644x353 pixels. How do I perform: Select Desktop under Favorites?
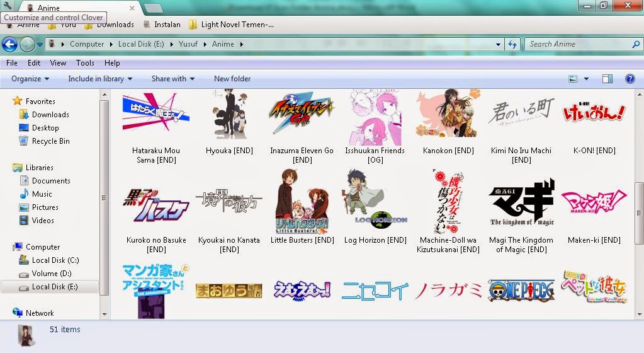(40, 128)
